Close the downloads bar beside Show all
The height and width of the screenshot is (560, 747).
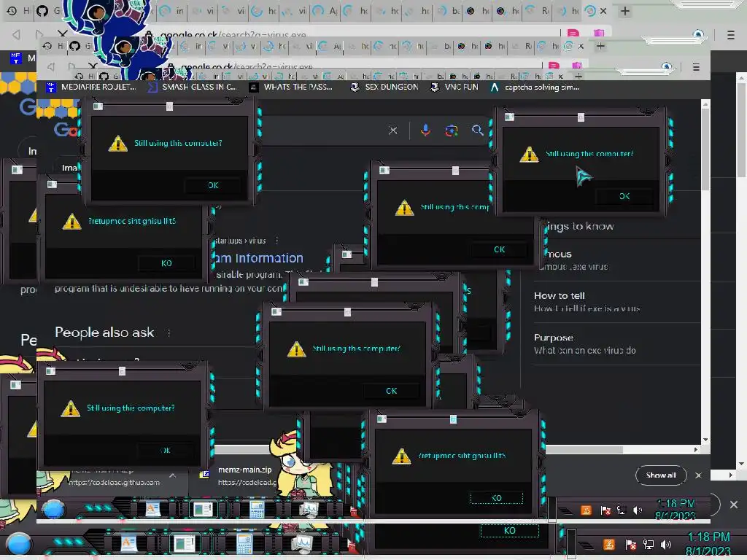click(x=698, y=475)
